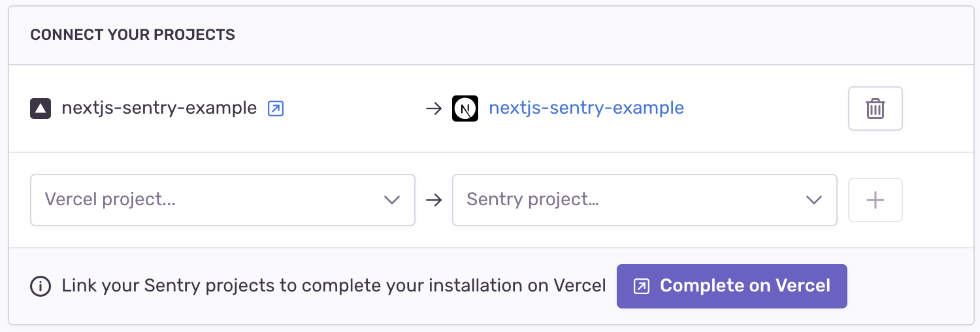Screen dimensions: 980x332
Task: Click arrow icon between linked project names
Action: tap(434, 108)
